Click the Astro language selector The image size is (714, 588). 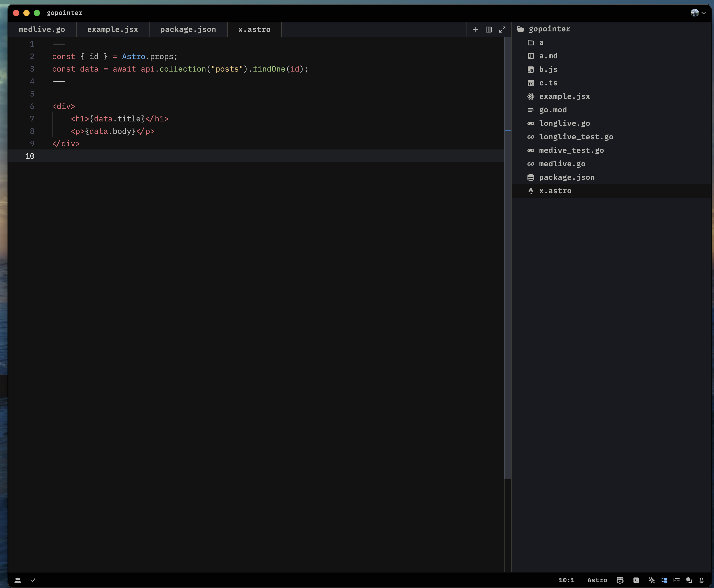(x=597, y=580)
